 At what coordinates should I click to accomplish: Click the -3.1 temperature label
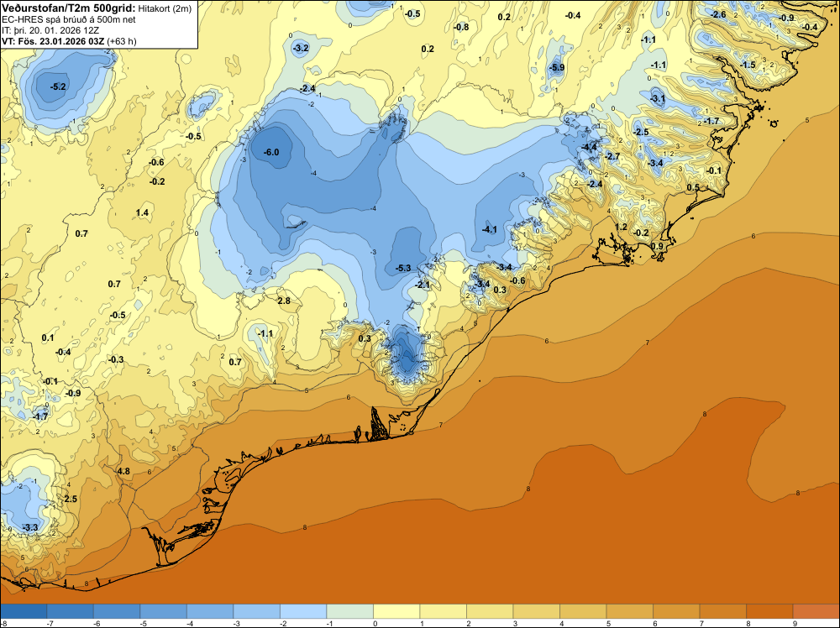point(658,98)
